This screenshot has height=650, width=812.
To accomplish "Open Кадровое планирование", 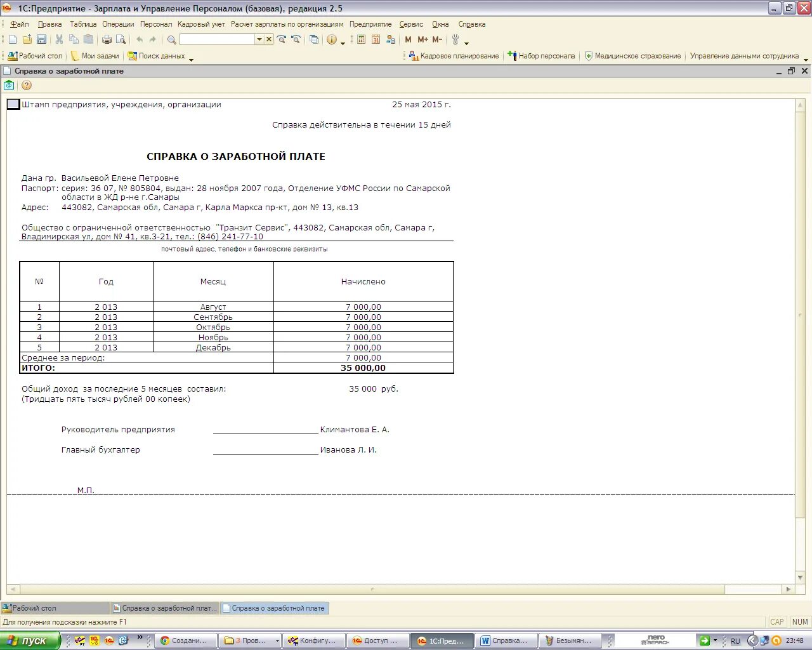I will click(454, 56).
